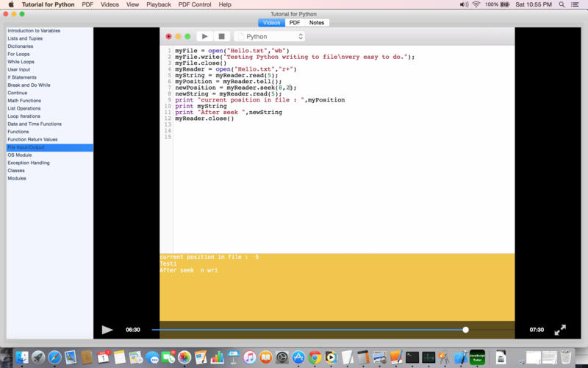Image resolution: width=588 pixels, height=368 pixels.
Task: Select User Input lesson
Action: (x=49, y=69)
